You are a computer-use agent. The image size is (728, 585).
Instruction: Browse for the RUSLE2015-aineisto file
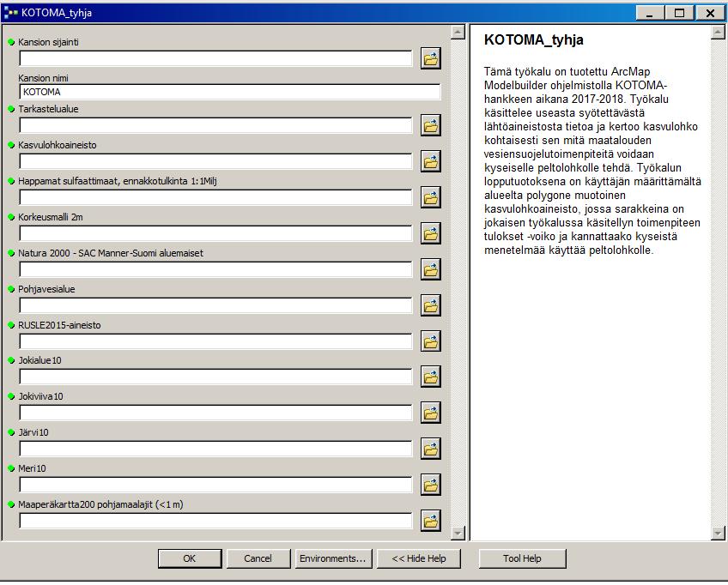coord(430,342)
